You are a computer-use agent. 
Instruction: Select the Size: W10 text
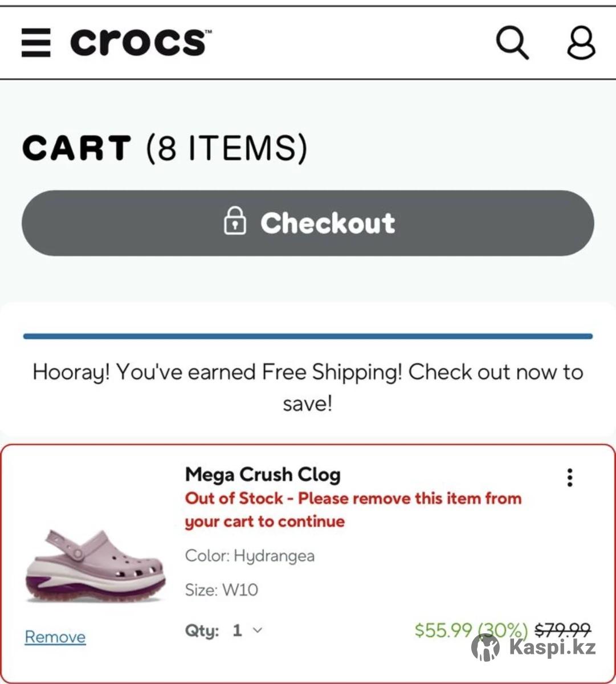[221, 589]
